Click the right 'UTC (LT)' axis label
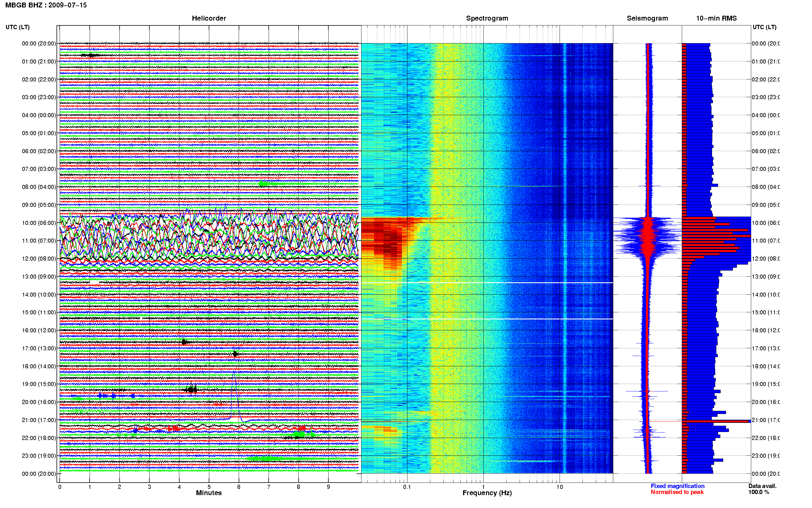The image size is (812, 508). [x=764, y=27]
